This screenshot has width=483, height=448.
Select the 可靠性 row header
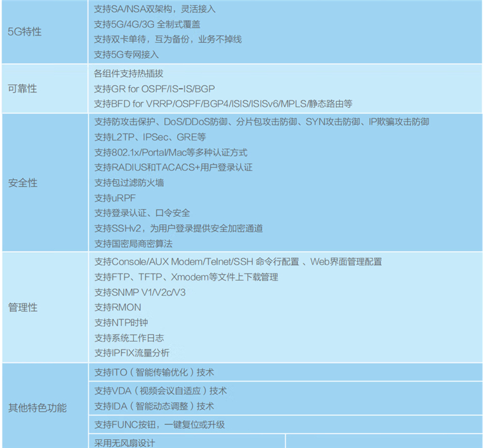coord(23,88)
